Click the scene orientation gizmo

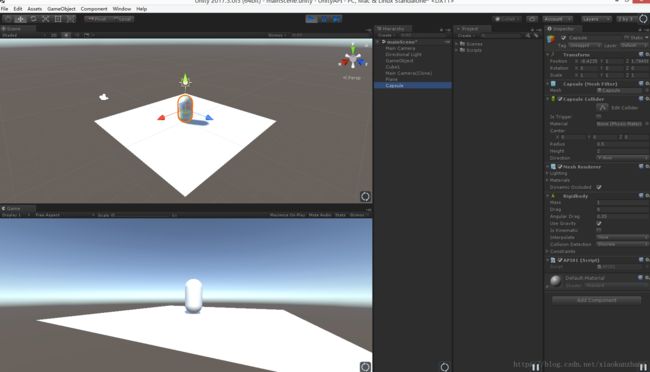pyautogui.click(x=353, y=59)
